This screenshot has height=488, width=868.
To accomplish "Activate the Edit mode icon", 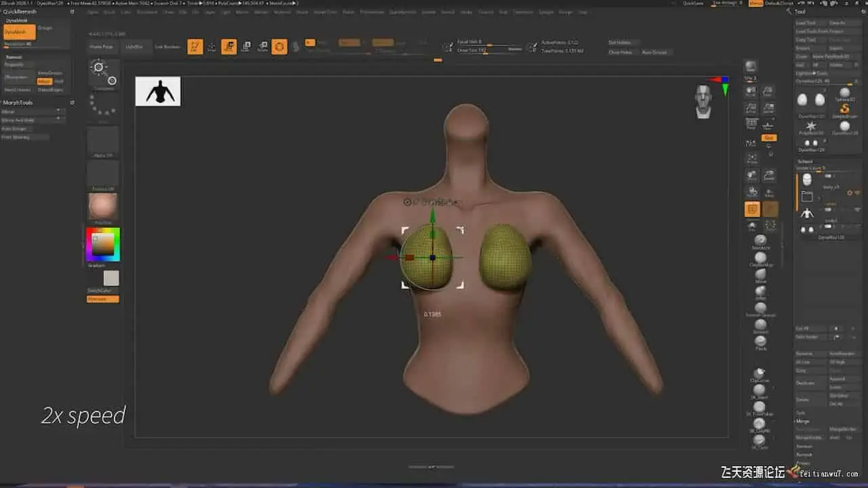I will (x=195, y=47).
